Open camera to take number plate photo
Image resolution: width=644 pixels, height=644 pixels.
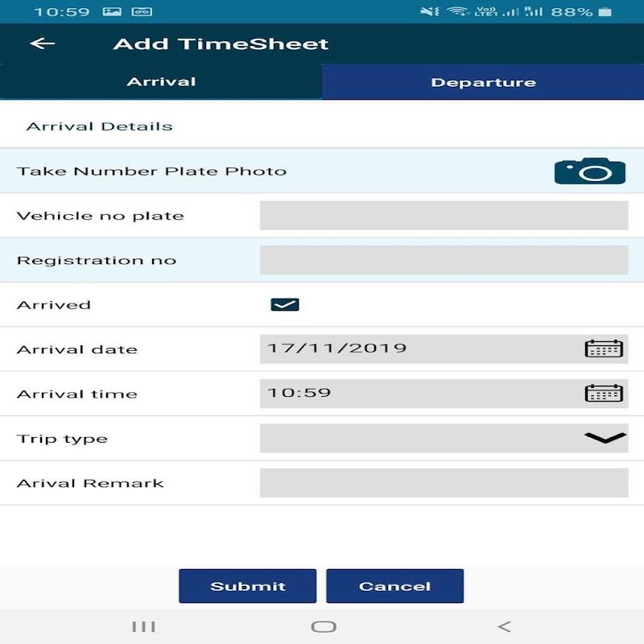(x=589, y=171)
